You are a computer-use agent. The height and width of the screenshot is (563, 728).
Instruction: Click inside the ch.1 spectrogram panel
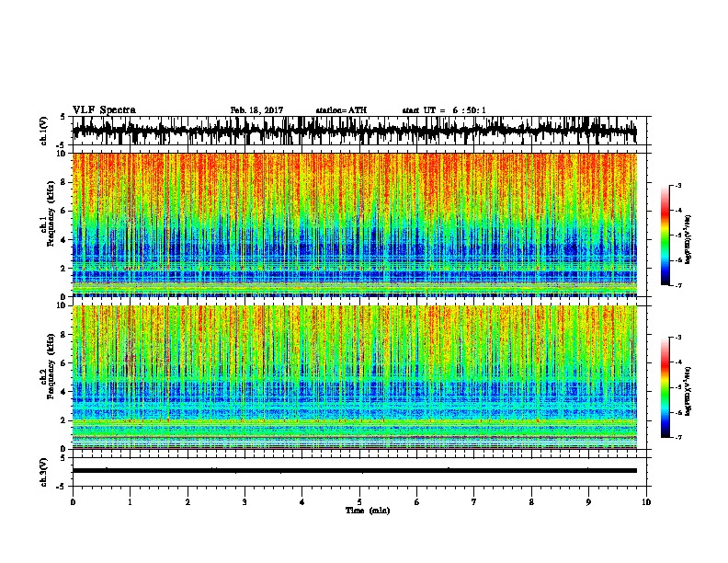click(x=355, y=224)
